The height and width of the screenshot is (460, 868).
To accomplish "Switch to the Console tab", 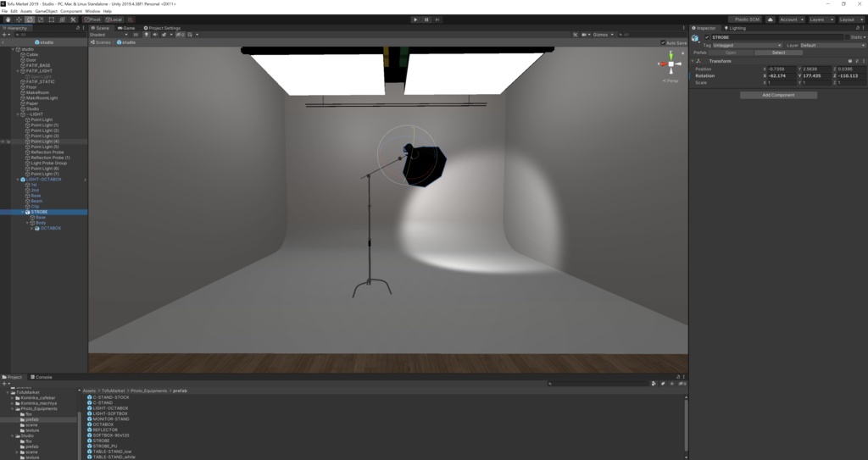I will coord(42,377).
